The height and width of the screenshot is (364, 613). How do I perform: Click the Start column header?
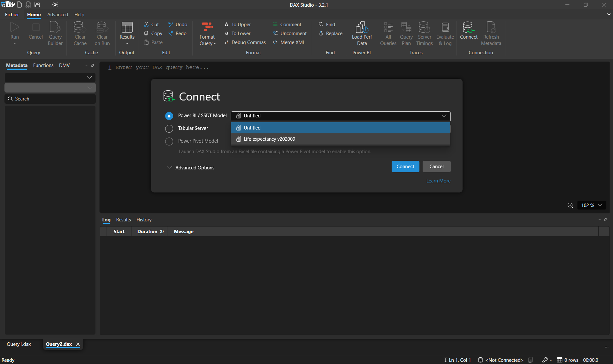[x=119, y=231]
